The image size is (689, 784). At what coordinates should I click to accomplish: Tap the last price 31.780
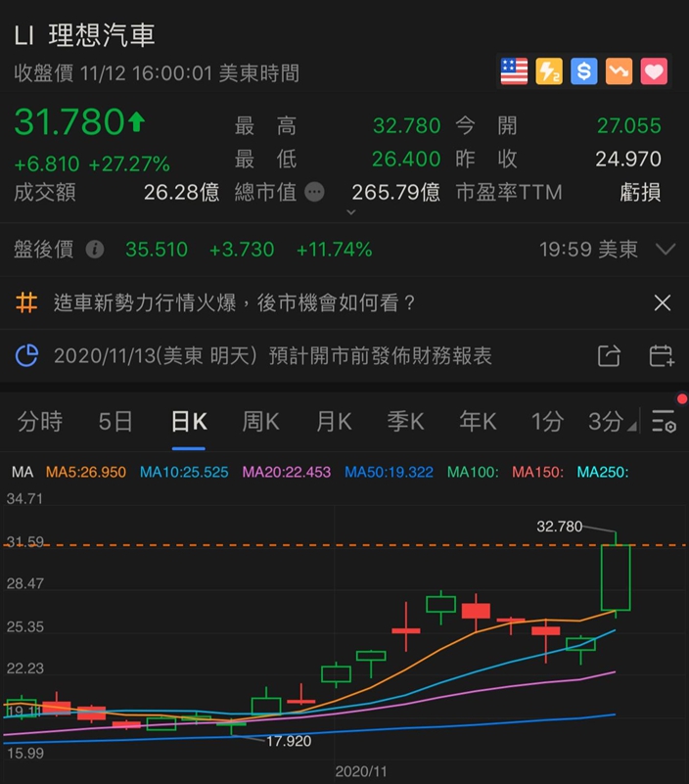pos(69,121)
